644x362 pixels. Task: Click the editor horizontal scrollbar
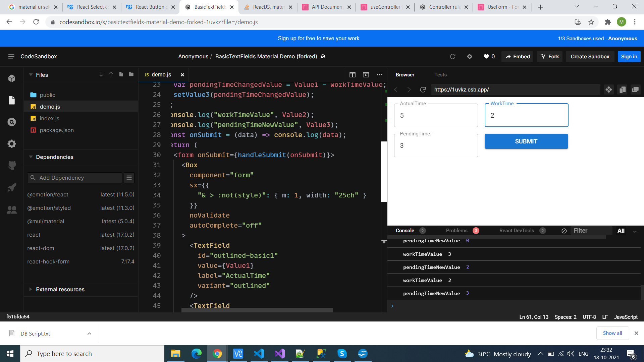[257, 310]
